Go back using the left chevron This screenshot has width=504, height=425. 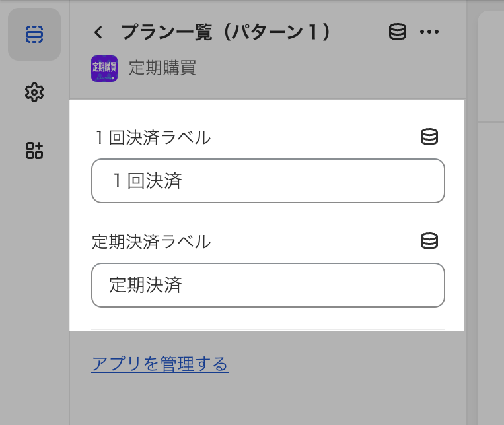[99, 32]
